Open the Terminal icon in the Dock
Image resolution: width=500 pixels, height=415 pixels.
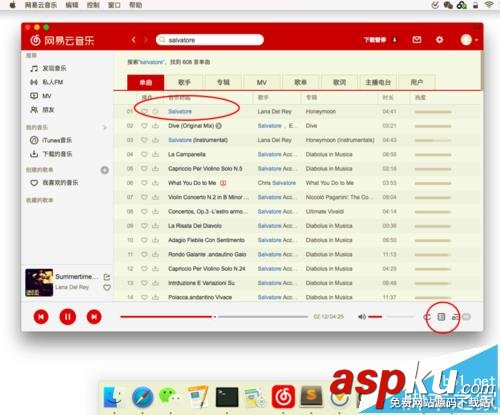point(227,397)
